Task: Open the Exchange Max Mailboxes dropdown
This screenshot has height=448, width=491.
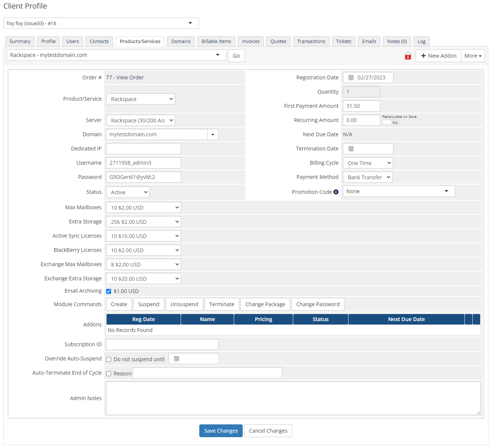Action: (x=144, y=264)
